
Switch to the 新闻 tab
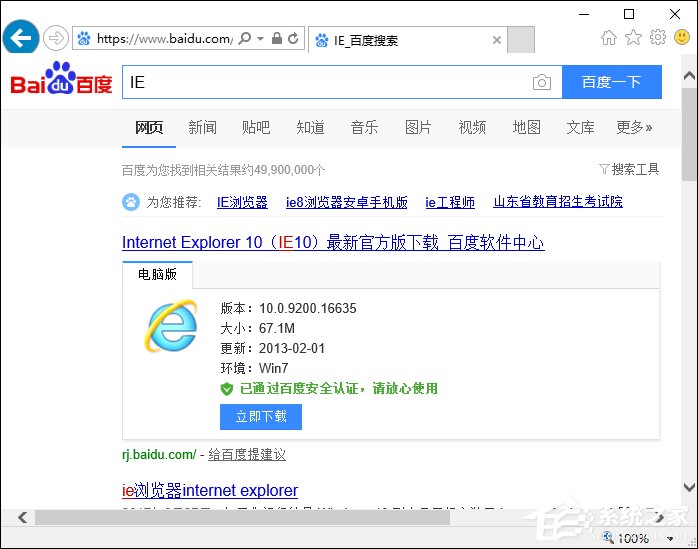pos(202,127)
